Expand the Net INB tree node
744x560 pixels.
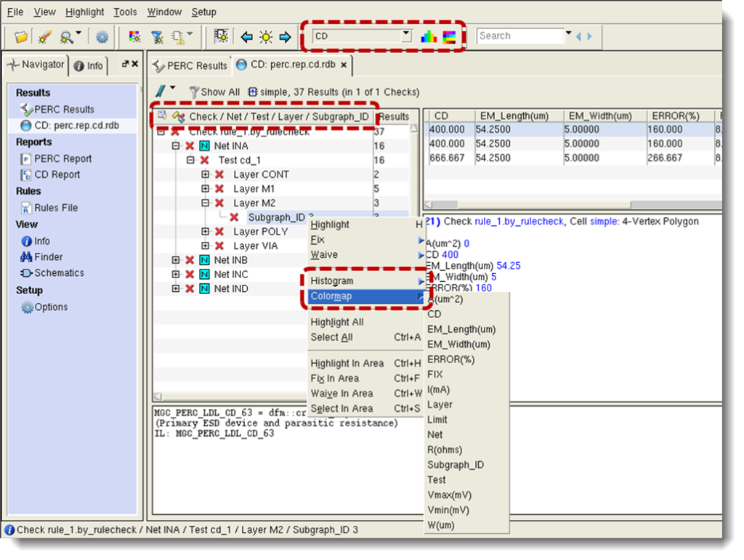click(176, 260)
